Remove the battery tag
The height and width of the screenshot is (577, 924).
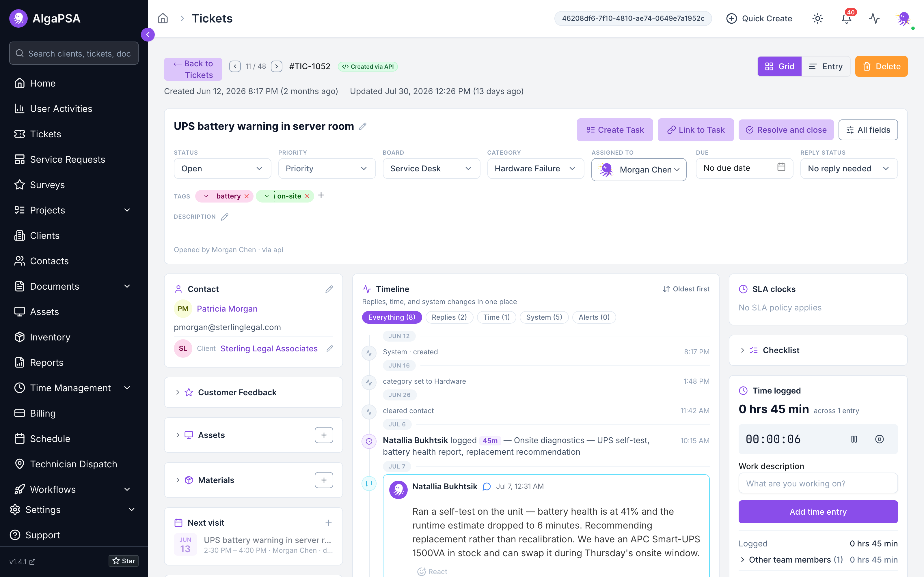click(247, 196)
